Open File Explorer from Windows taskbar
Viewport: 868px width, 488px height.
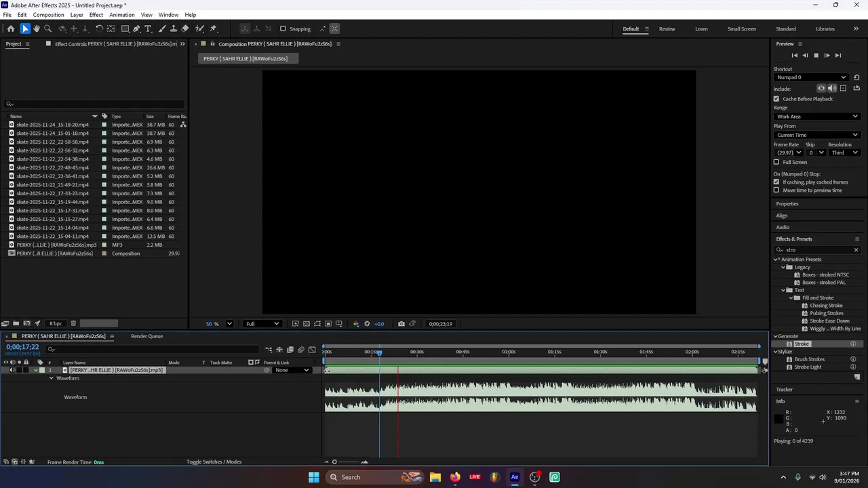coord(435,477)
